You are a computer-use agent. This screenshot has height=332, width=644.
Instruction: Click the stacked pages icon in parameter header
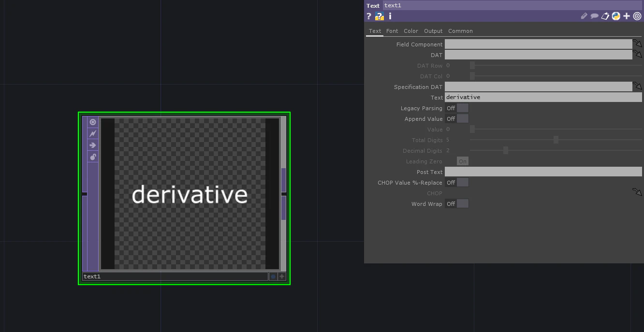pyautogui.click(x=605, y=16)
